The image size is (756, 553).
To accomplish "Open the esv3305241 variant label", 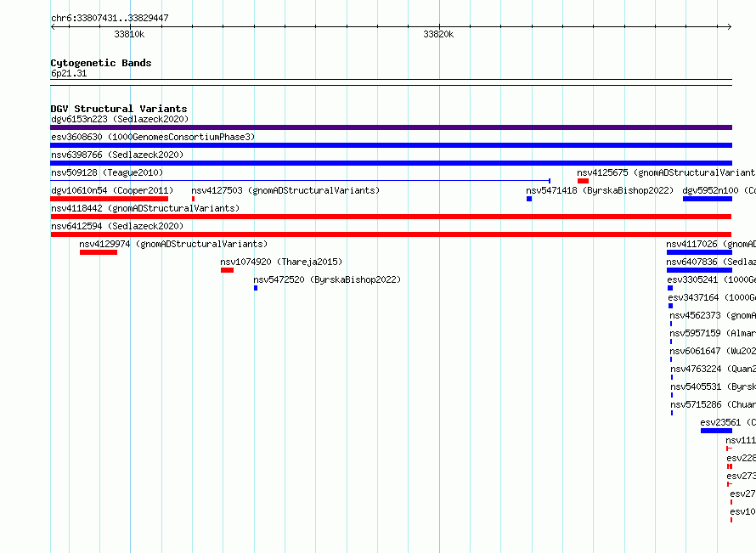I will click(711, 279).
